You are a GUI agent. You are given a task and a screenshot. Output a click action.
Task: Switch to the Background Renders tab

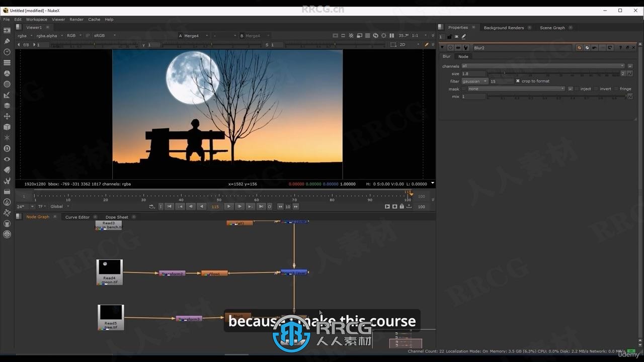(504, 28)
